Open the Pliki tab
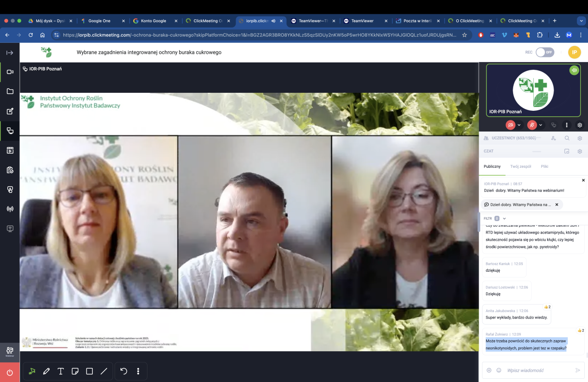The height and width of the screenshot is (382, 588). point(544,166)
